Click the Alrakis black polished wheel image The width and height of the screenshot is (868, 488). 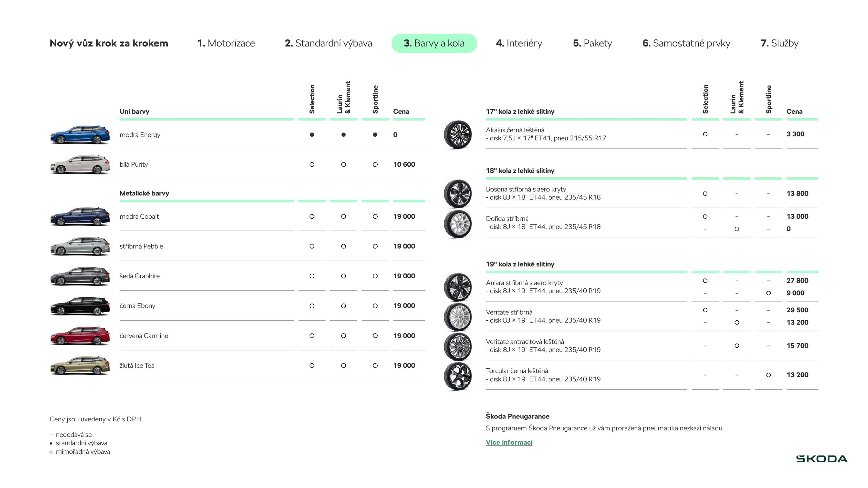click(457, 135)
